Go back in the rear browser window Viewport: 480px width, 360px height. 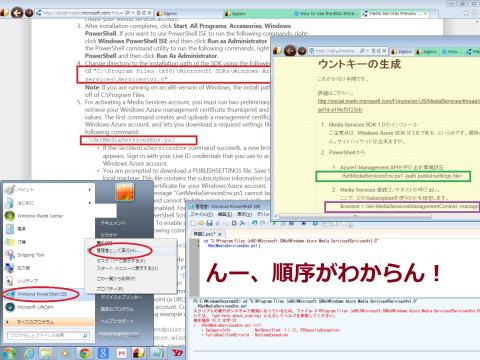tap(17, 13)
